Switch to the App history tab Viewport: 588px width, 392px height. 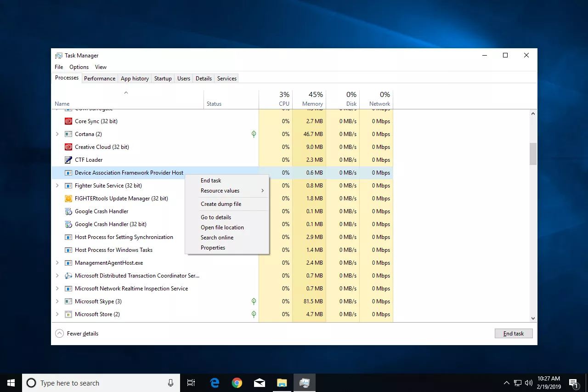(x=135, y=79)
